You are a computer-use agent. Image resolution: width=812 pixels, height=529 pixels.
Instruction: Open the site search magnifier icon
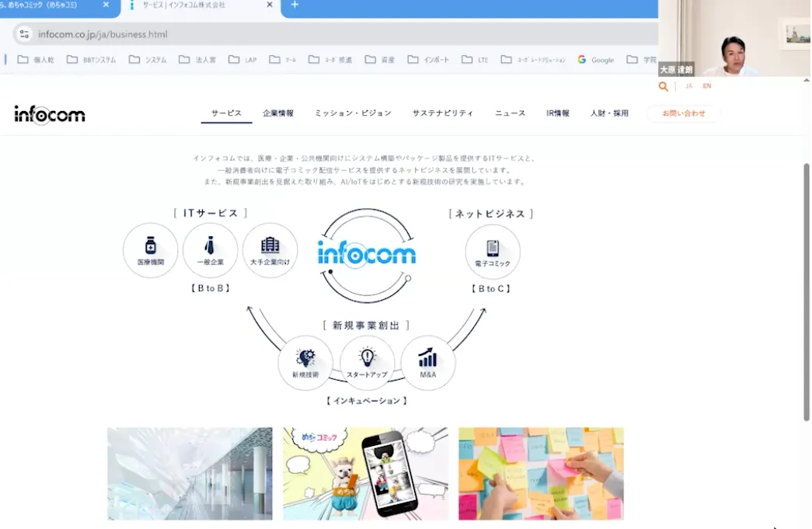[x=663, y=86]
